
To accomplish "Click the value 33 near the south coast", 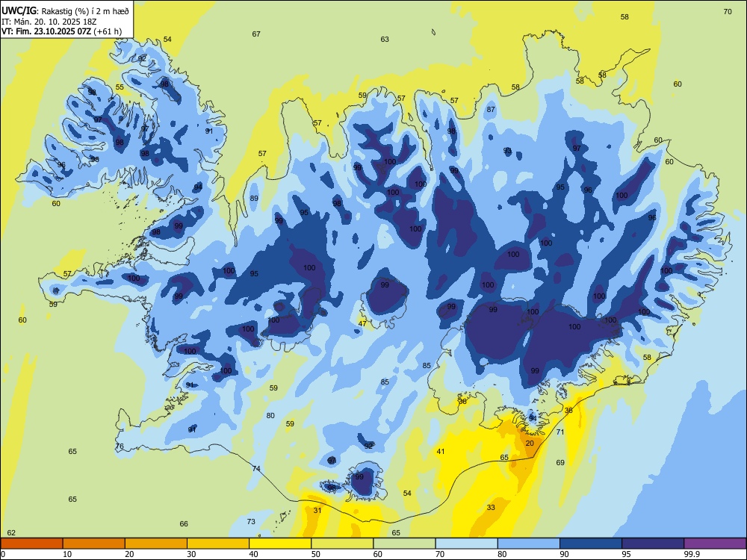I will (492, 508).
